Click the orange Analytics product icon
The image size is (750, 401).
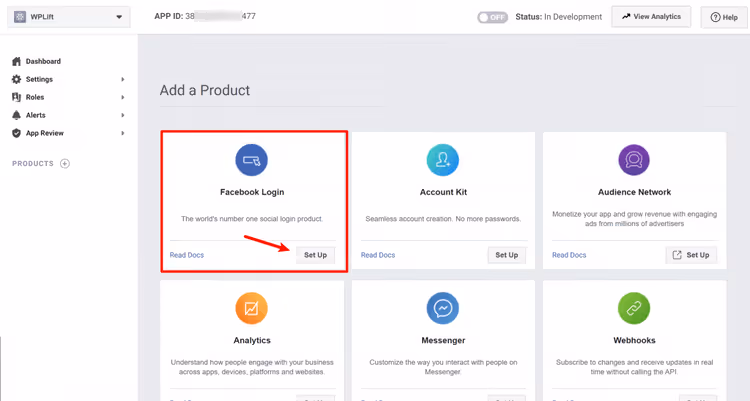(252, 308)
